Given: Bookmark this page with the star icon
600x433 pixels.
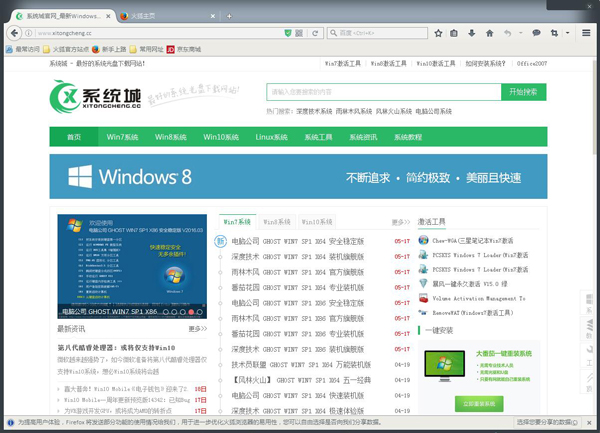Looking at the screenshot, I should pos(438,33).
